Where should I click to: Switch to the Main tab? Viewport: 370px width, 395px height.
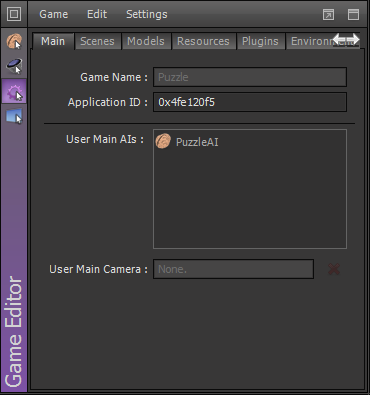(53, 41)
